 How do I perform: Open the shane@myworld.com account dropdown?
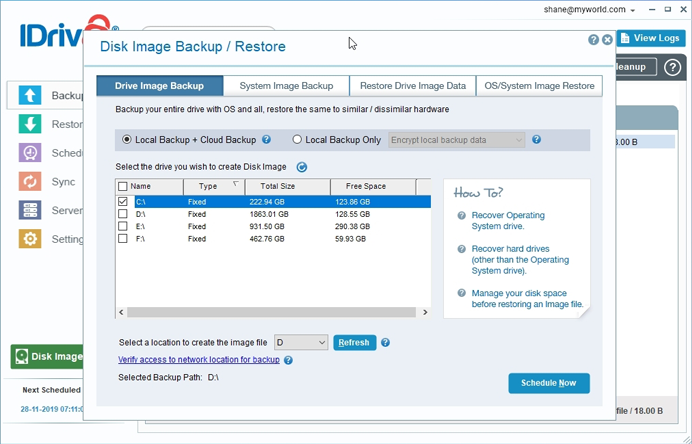coord(589,10)
